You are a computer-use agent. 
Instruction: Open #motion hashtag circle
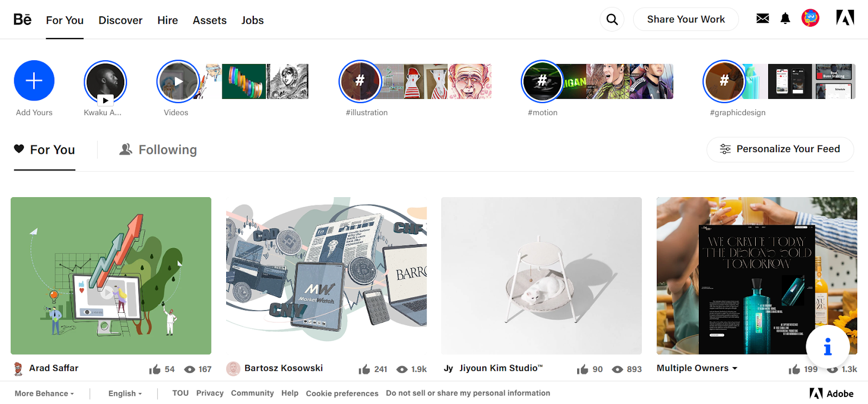(x=542, y=81)
